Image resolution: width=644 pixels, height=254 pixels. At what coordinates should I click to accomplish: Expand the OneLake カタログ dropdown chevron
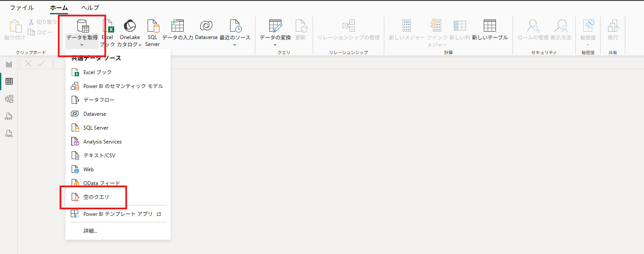pyautogui.click(x=140, y=45)
